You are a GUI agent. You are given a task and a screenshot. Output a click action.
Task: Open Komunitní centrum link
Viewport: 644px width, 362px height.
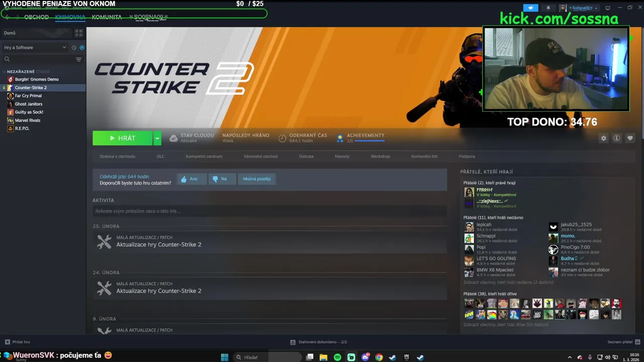point(204,156)
